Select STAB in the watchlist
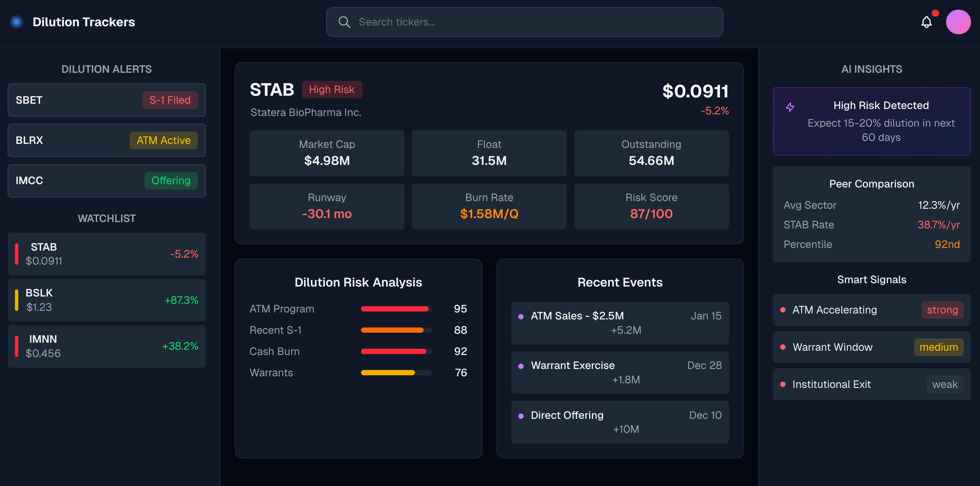Screen dimensions: 980x486 click(x=106, y=254)
